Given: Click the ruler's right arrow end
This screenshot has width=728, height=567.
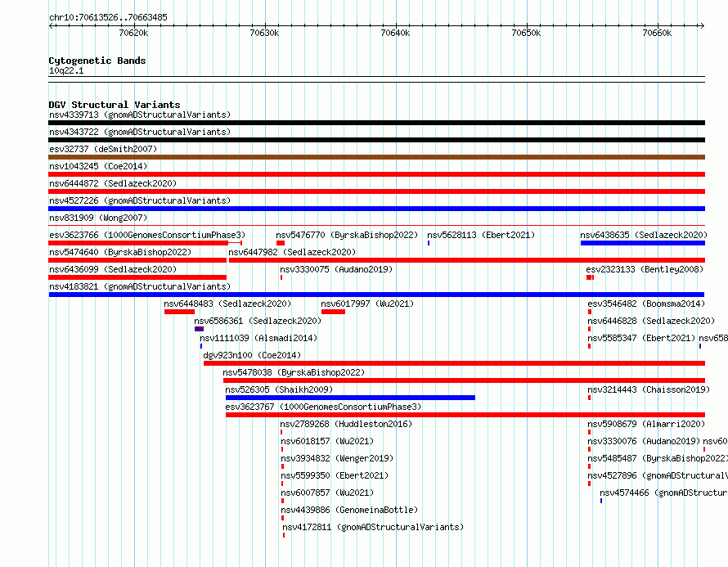Looking at the screenshot, I should click(x=703, y=25).
